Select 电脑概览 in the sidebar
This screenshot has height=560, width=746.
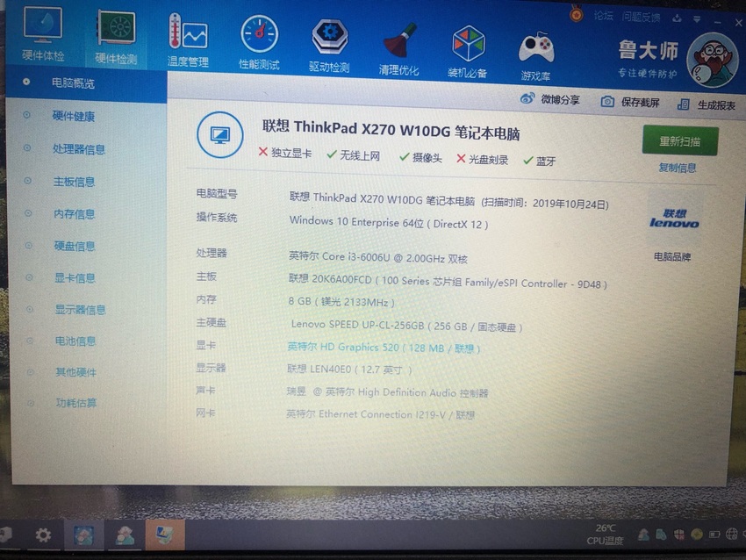87,83
